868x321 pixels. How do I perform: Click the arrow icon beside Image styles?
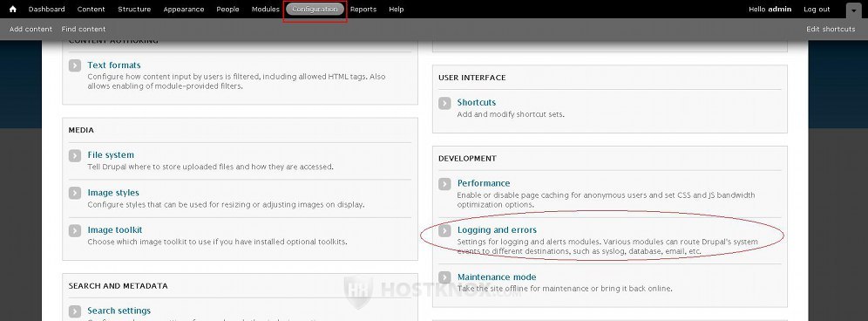75,193
